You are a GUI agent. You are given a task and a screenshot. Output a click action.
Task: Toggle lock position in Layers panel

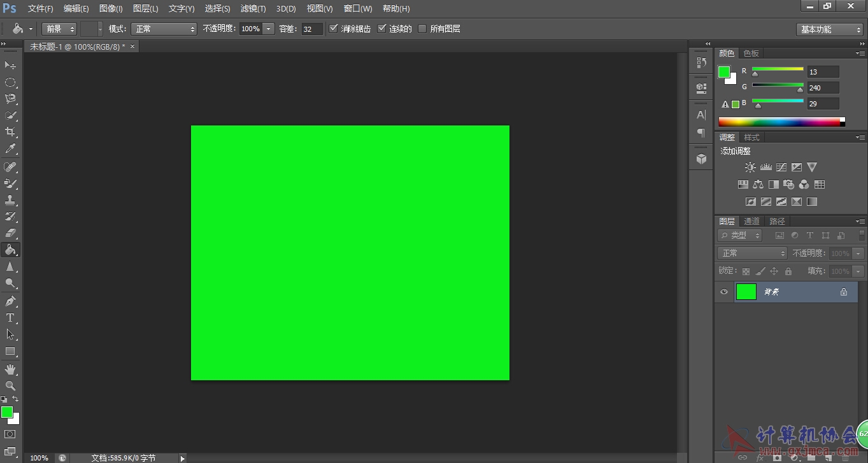click(x=774, y=271)
